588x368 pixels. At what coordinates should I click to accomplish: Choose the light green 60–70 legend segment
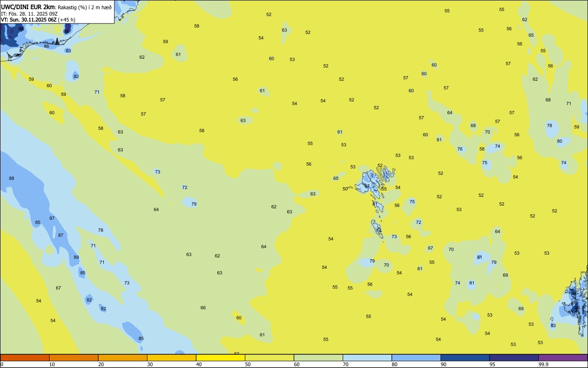click(318, 357)
